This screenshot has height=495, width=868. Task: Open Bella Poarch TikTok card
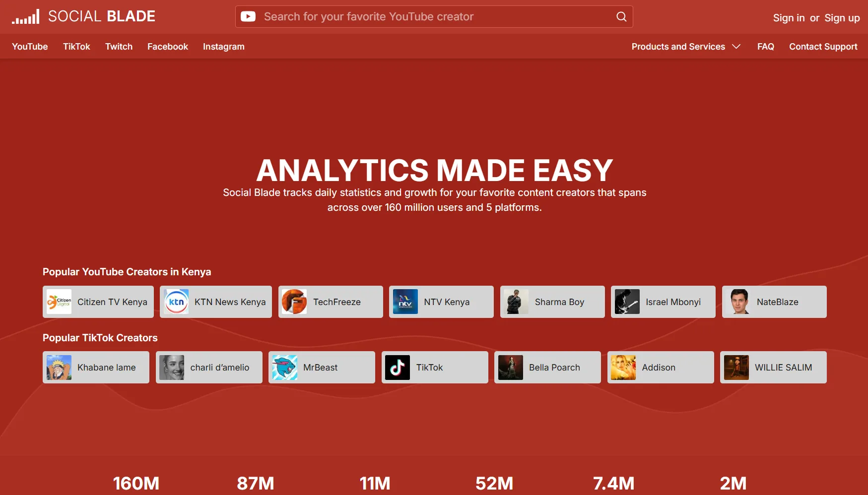[547, 368]
